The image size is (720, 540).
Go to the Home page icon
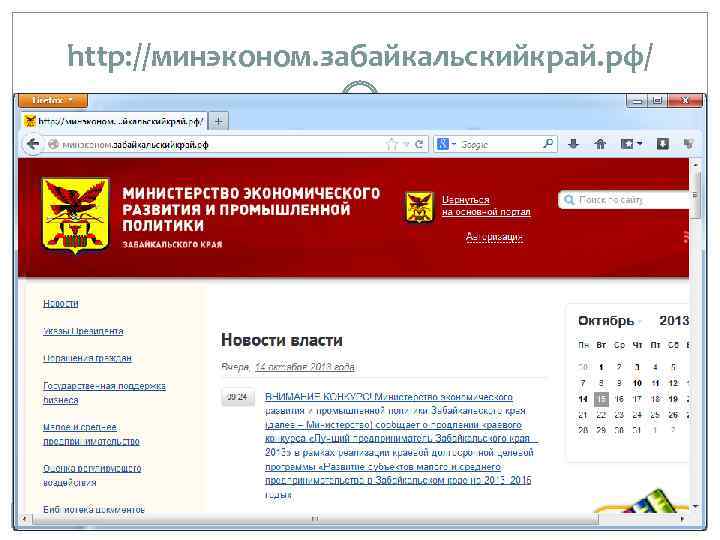(600, 144)
